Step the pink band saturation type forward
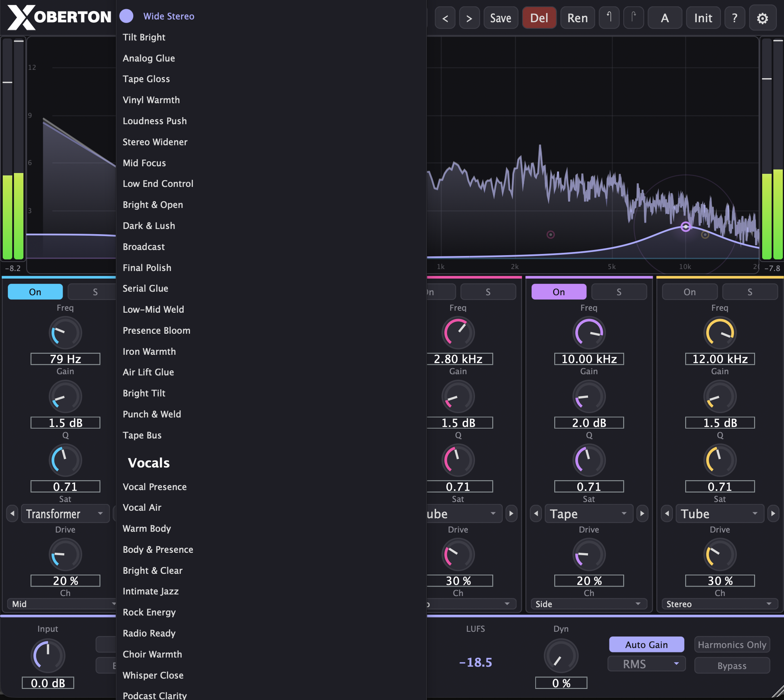 [x=511, y=513]
